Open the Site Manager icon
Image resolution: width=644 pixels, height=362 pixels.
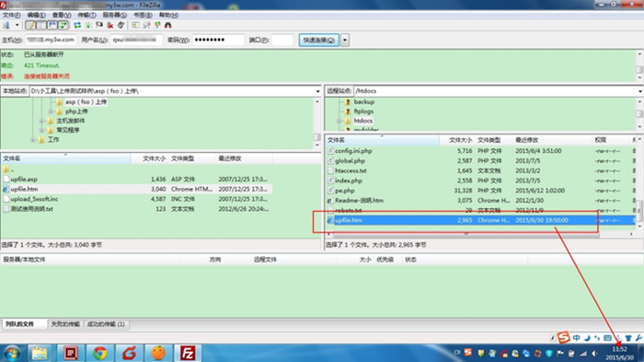[x=6, y=26]
